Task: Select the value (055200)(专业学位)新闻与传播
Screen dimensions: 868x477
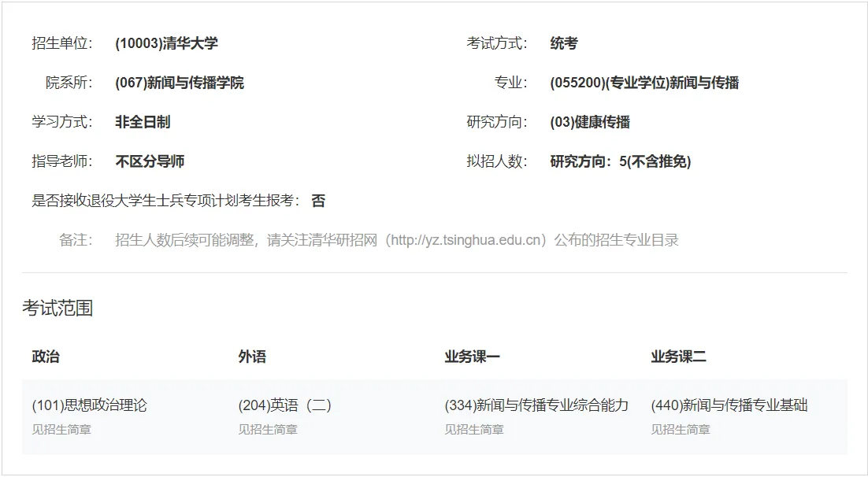Action: tap(644, 83)
